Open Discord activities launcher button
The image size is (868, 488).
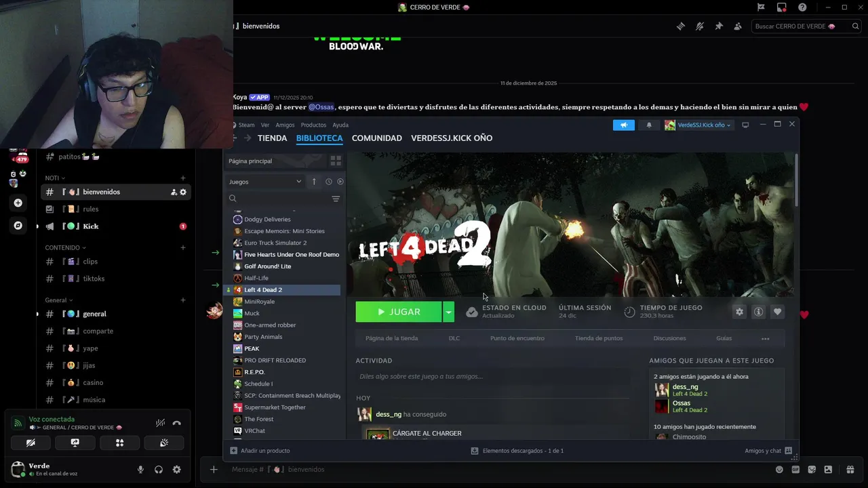click(119, 443)
